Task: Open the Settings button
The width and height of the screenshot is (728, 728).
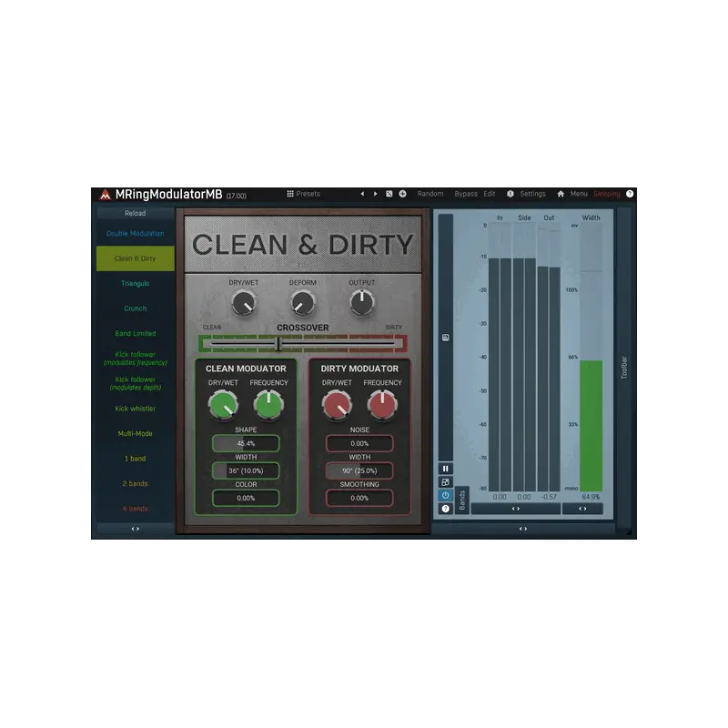Action: pos(532,194)
